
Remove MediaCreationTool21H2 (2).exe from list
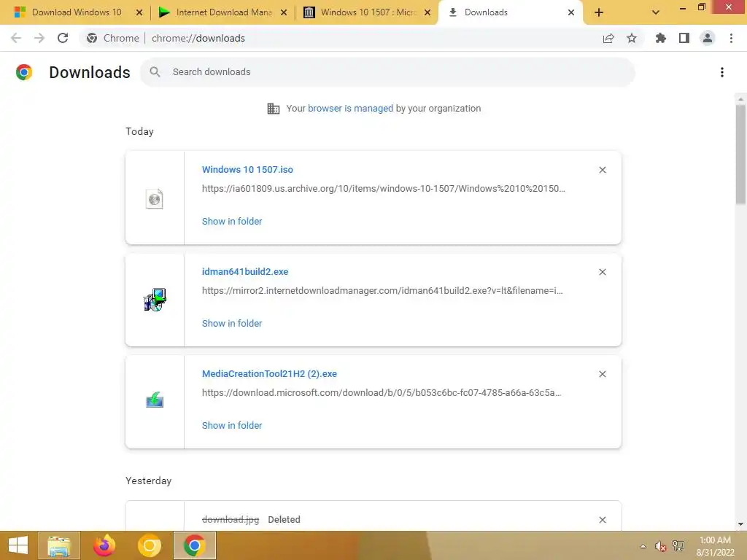tap(603, 374)
